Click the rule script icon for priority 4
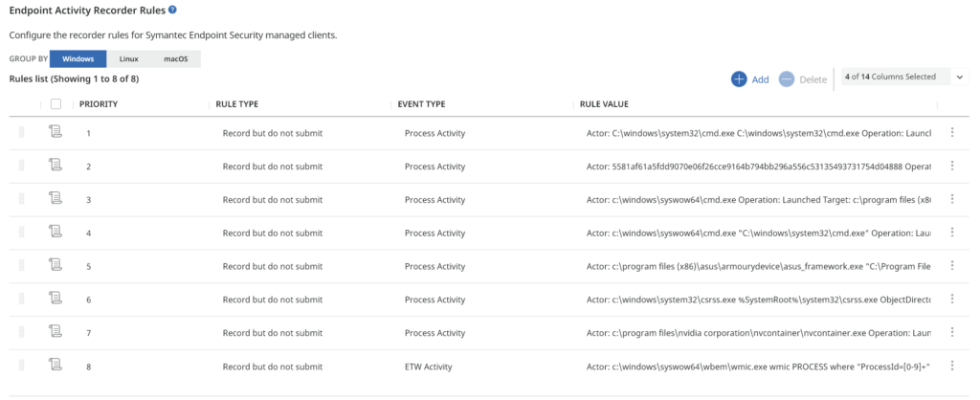The image size is (980, 400). 56,232
